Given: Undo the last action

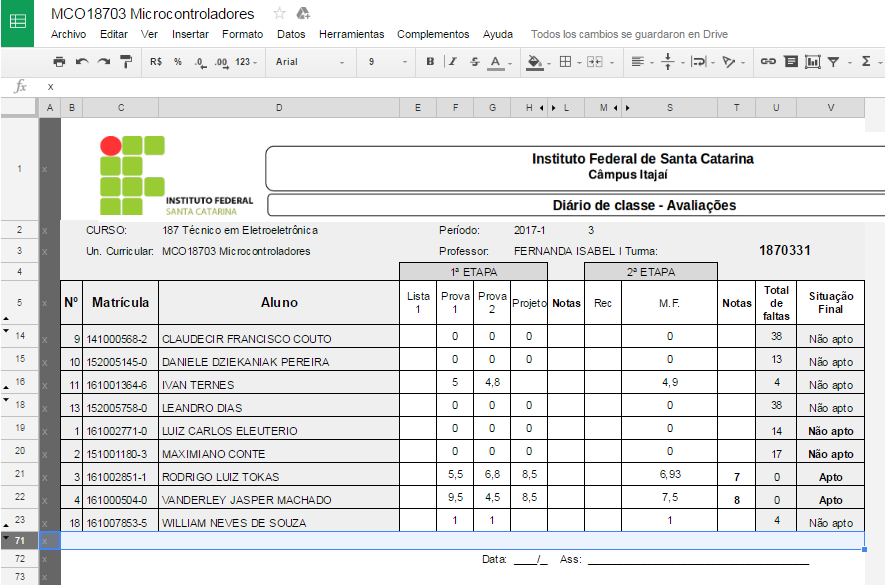Looking at the screenshot, I should coord(81,62).
